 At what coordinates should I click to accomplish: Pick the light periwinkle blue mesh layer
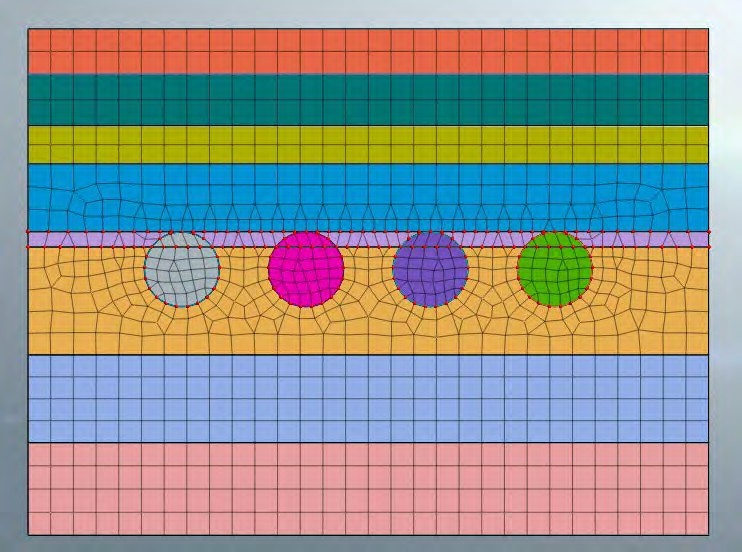pyautogui.click(x=368, y=399)
